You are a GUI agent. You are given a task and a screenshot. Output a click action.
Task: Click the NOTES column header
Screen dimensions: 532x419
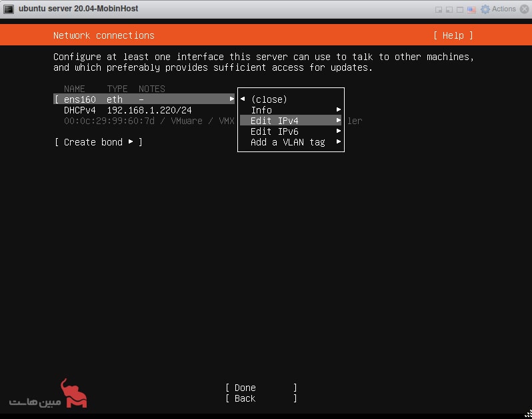(x=151, y=89)
